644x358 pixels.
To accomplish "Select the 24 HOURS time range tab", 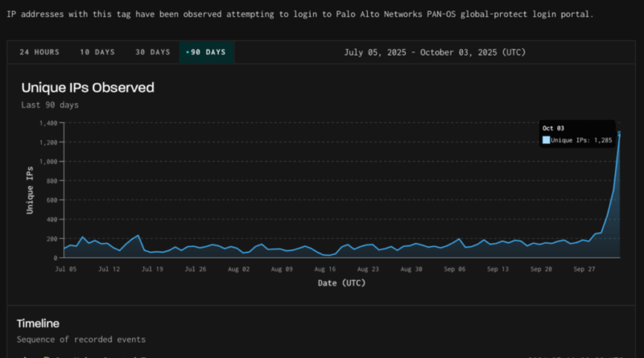I will click(x=39, y=52).
